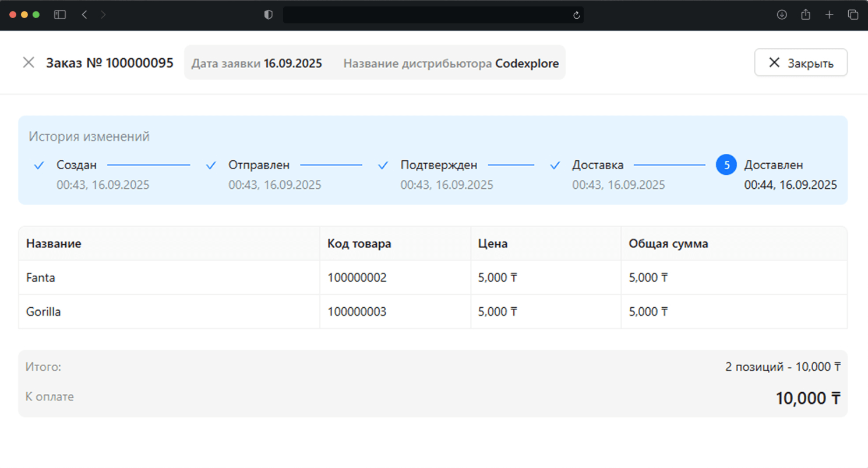Show the tab overview icon
The height and width of the screenshot is (468, 868).
click(x=853, y=15)
